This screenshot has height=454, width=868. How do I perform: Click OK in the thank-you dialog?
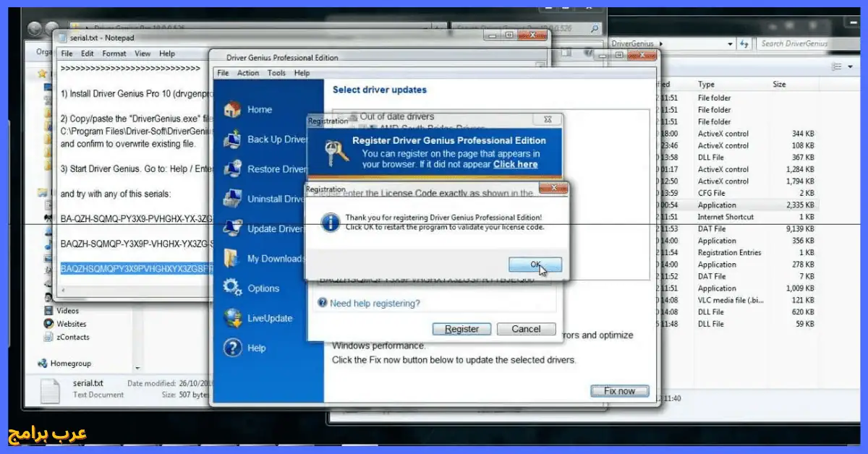coord(535,265)
